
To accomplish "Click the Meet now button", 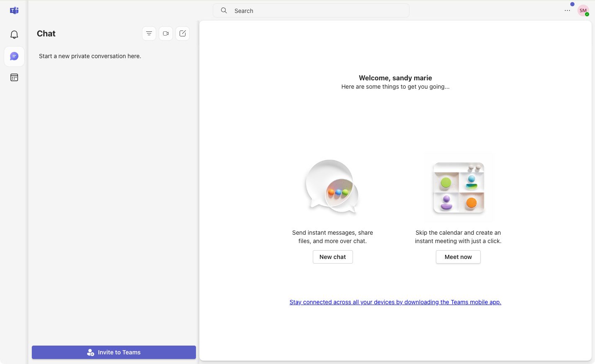I will tap(458, 257).
